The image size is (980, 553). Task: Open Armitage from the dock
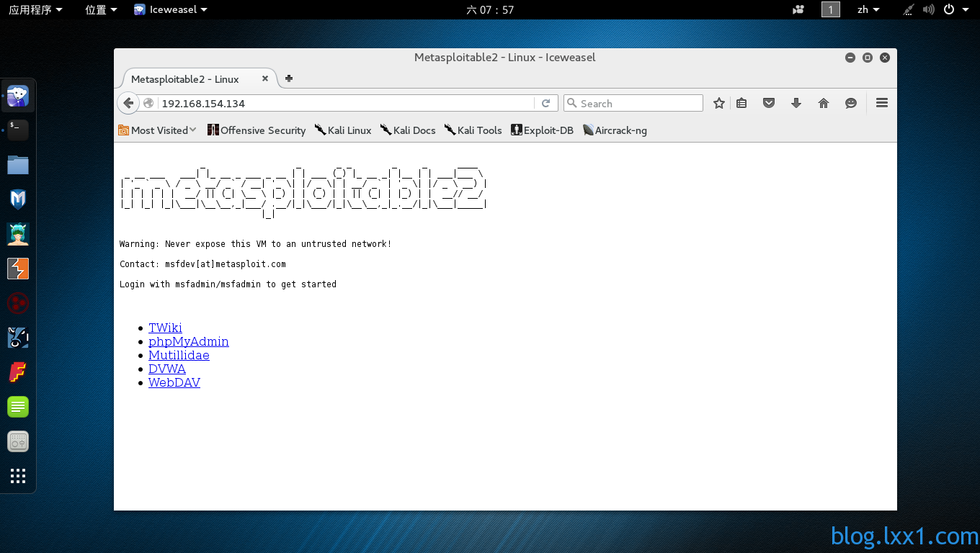coord(18,234)
